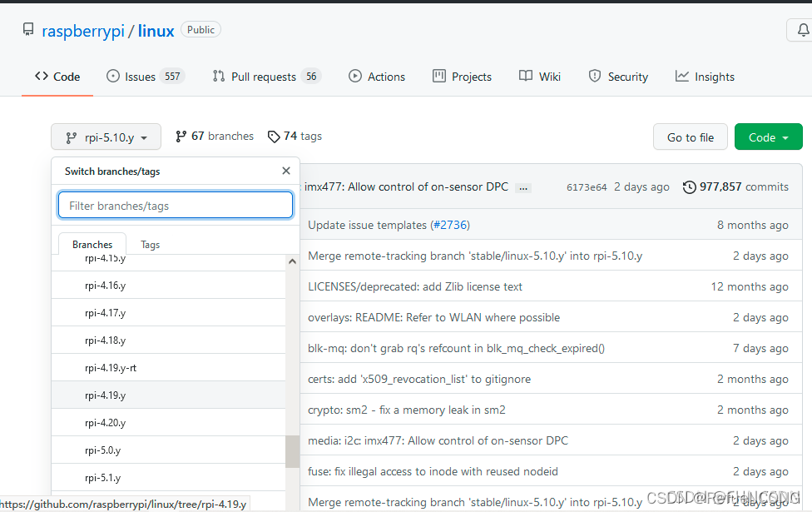Click 'blk-mq: don't grab rq's refcount' commit
Viewport: 812px width, 512px height.
click(456, 348)
